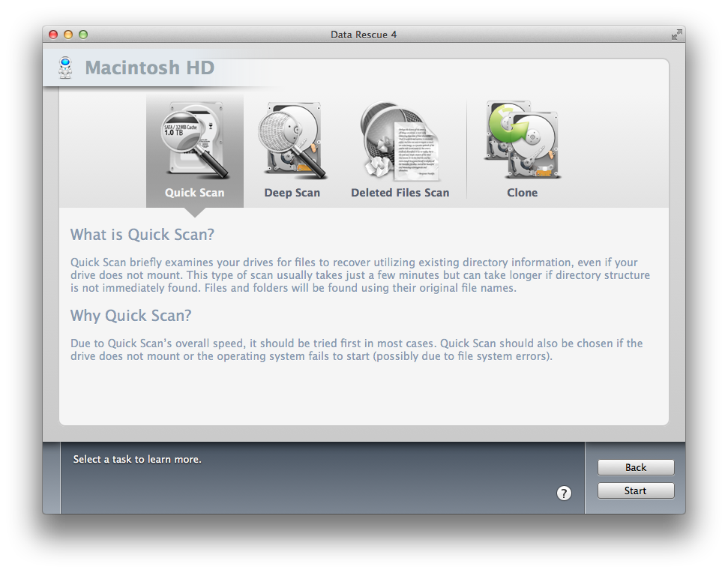The height and width of the screenshot is (573, 728).
Task: Click the Quick Scan text label
Action: pyautogui.click(x=194, y=193)
